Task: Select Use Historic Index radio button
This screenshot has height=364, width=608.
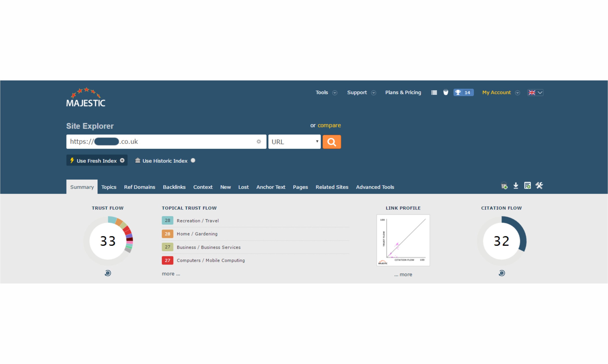Action: click(193, 160)
